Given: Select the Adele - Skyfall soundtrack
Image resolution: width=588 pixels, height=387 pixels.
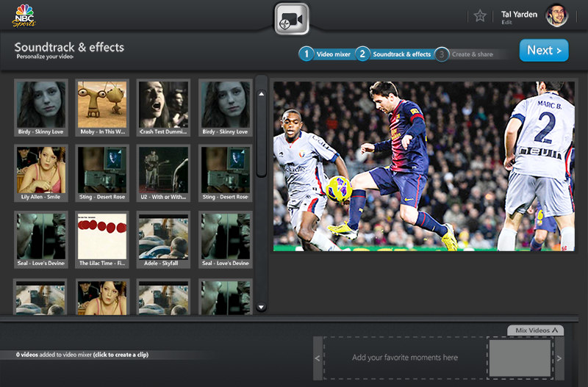Looking at the screenshot, I should pyautogui.click(x=163, y=239).
